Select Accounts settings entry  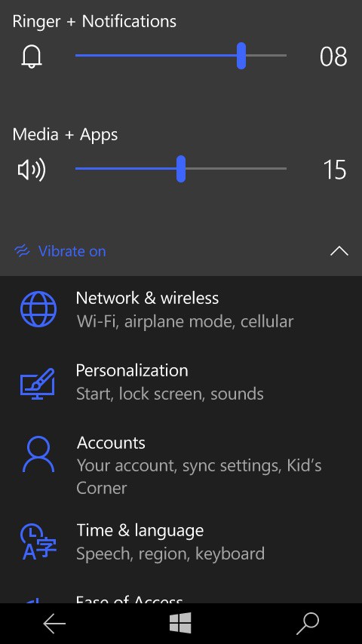tap(181, 465)
